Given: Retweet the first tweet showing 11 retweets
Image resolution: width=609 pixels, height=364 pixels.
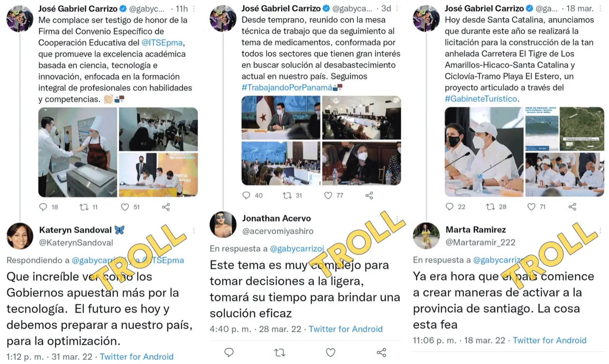Looking at the screenshot, I should click(x=84, y=207).
